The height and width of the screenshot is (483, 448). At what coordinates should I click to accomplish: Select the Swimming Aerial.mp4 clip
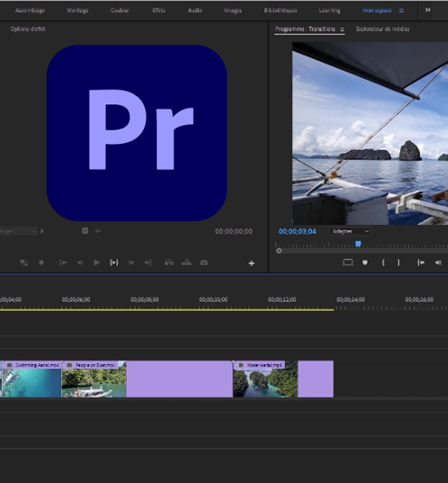pos(31,379)
